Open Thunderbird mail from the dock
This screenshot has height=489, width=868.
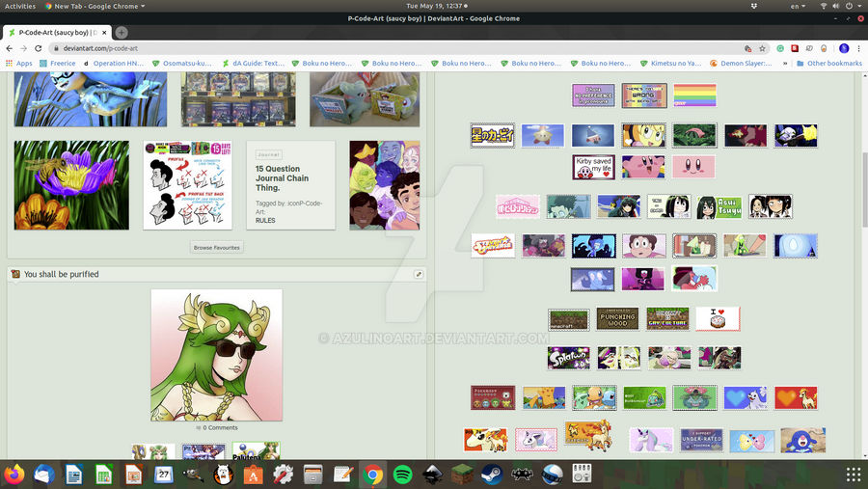click(43, 475)
